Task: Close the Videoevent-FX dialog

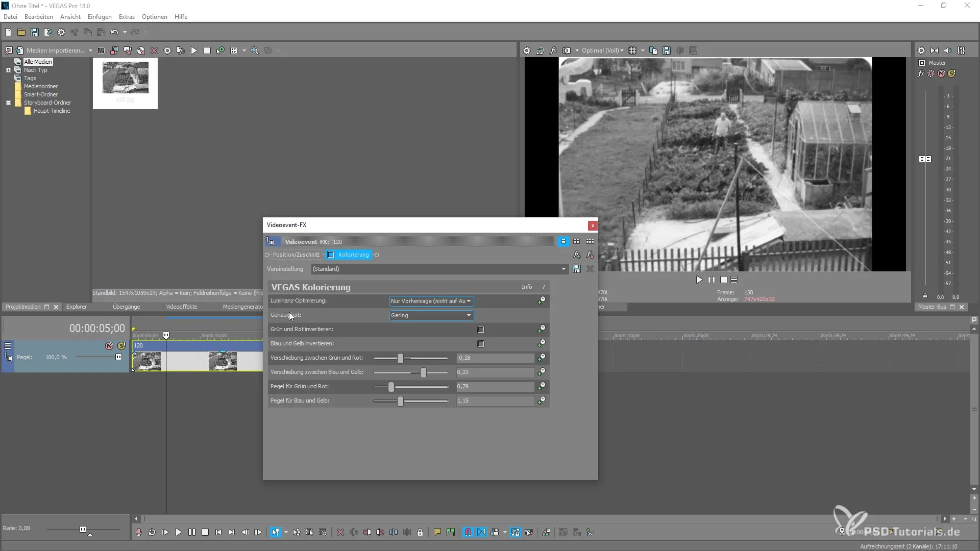Action: [x=593, y=225]
